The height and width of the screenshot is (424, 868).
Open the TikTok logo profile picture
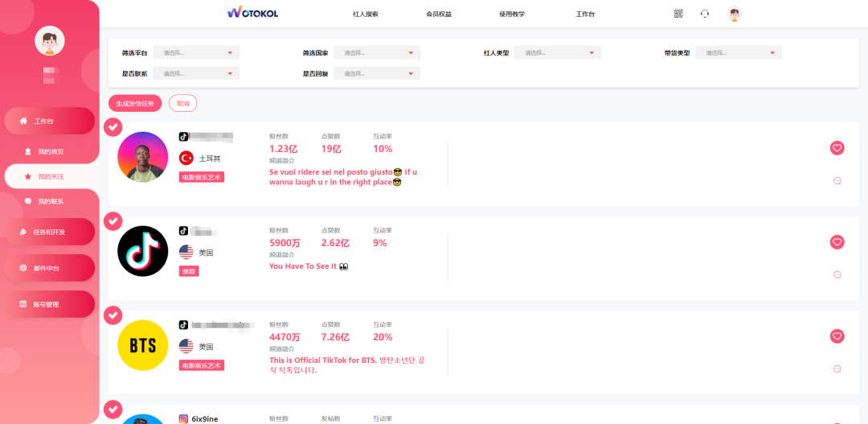[x=143, y=251]
